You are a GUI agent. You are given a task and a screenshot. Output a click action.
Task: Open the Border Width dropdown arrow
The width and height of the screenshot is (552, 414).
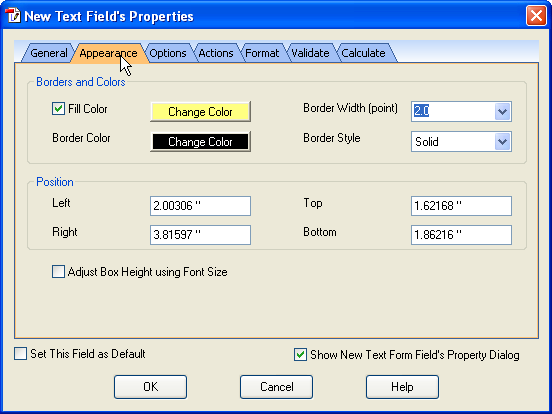[x=502, y=112]
